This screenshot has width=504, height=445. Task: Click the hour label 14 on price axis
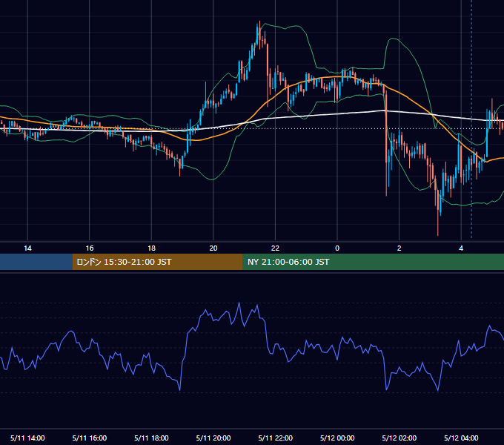27,248
